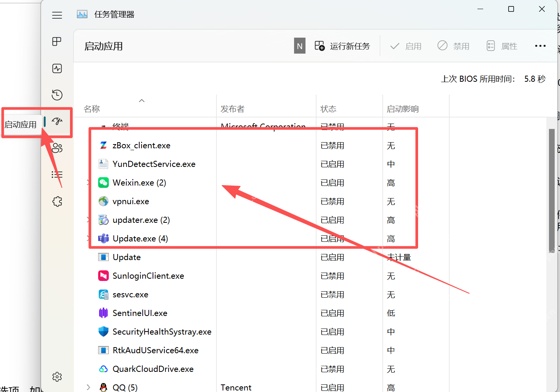
Task: Open the hamburger navigation menu
Action: click(57, 15)
